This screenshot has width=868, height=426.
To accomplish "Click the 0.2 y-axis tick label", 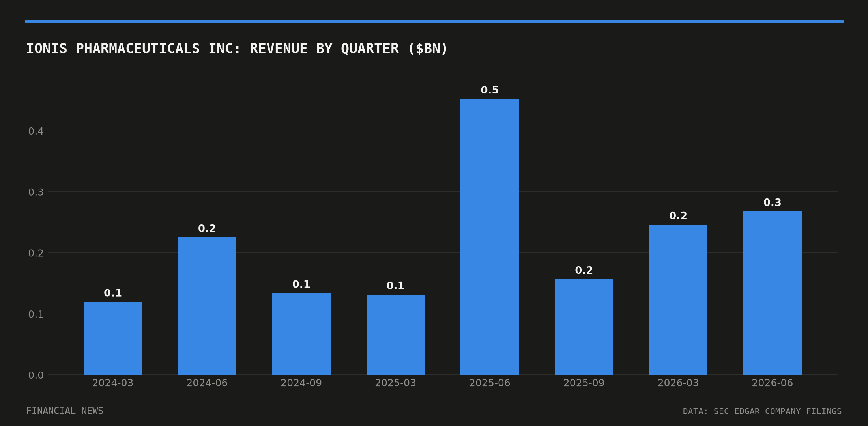I will coord(36,253).
